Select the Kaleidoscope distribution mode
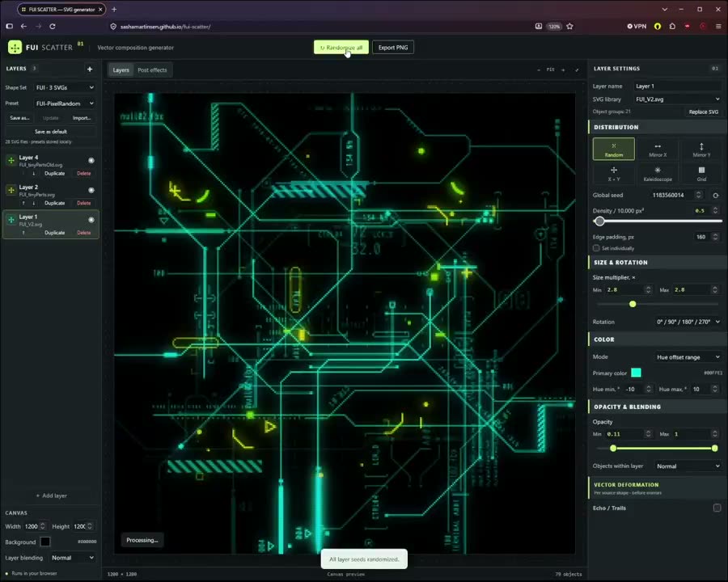728x582 pixels. (x=658, y=173)
